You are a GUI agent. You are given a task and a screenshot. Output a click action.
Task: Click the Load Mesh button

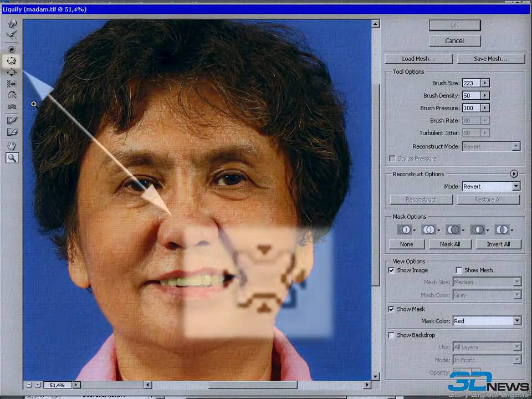point(418,59)
